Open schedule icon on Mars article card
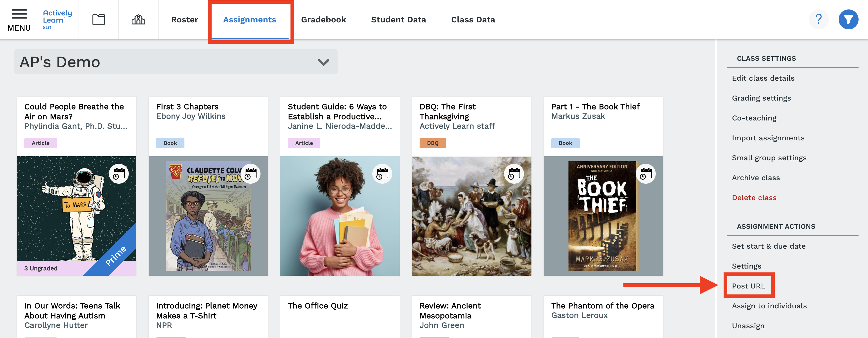Viewport: 868px width, 338px height. 119,173
